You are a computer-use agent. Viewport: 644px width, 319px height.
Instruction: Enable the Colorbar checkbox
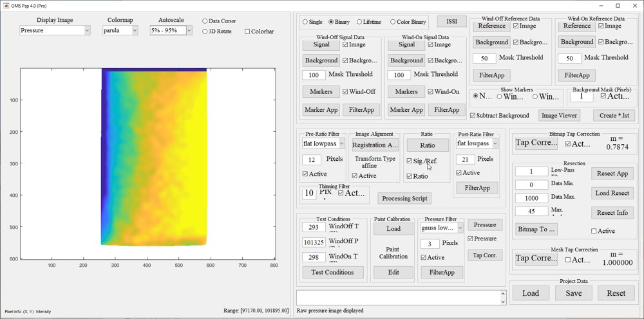[247, 32]
